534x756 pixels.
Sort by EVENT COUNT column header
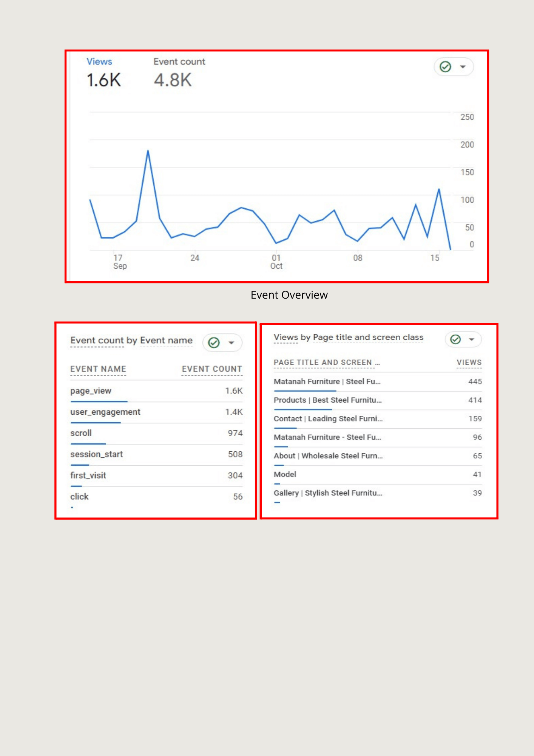pos(212,369)
